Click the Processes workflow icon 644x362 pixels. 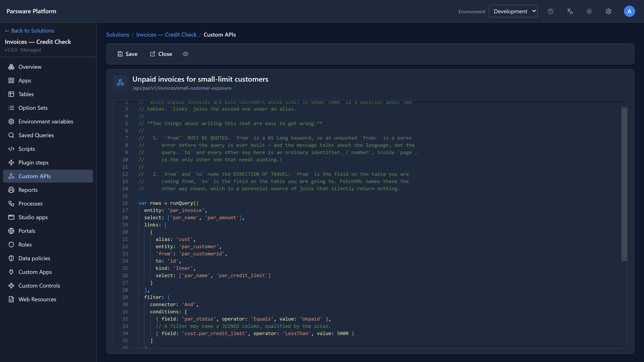(x=11, y=204)
